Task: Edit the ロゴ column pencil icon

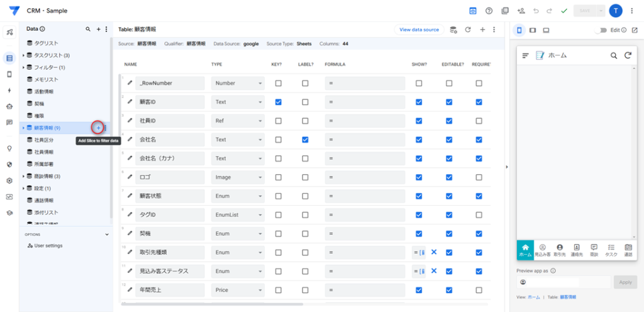Action: (x=130, y=177)
